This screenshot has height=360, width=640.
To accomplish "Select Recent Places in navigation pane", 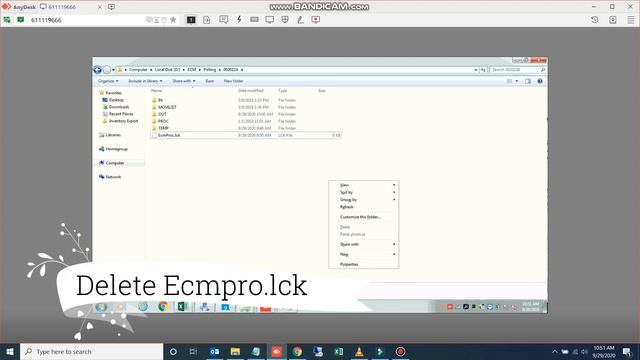I will (121, 114).
